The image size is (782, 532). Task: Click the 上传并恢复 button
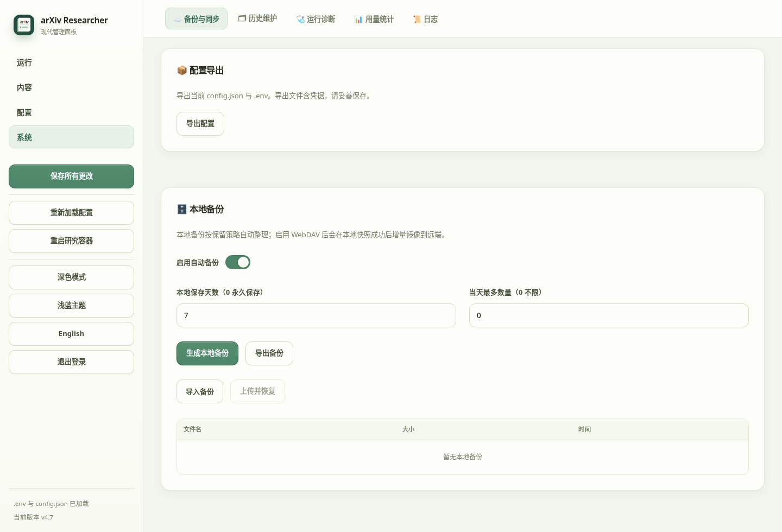click(x=257, y=391)
